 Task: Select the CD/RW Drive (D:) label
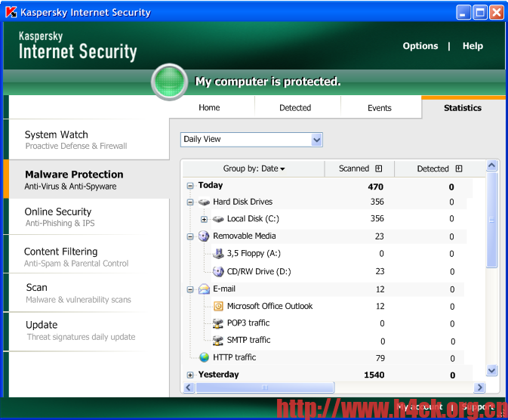point(259,271)
